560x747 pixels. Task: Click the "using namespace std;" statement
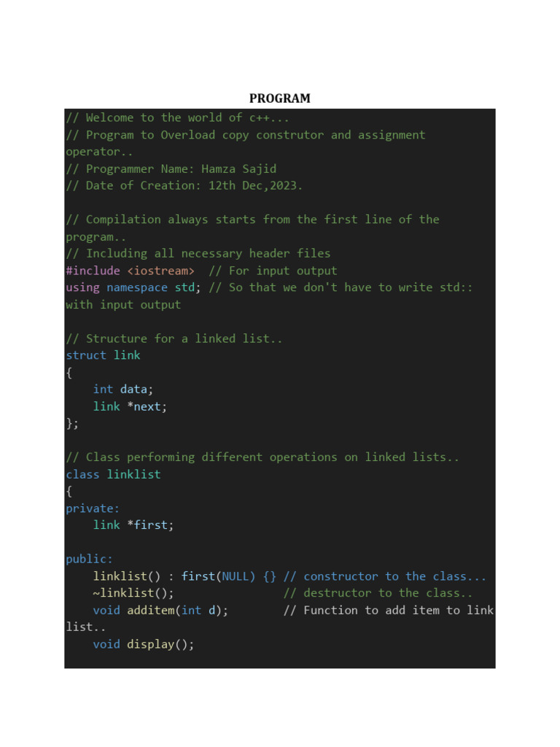pyautogui.click(x=133, y=287)
